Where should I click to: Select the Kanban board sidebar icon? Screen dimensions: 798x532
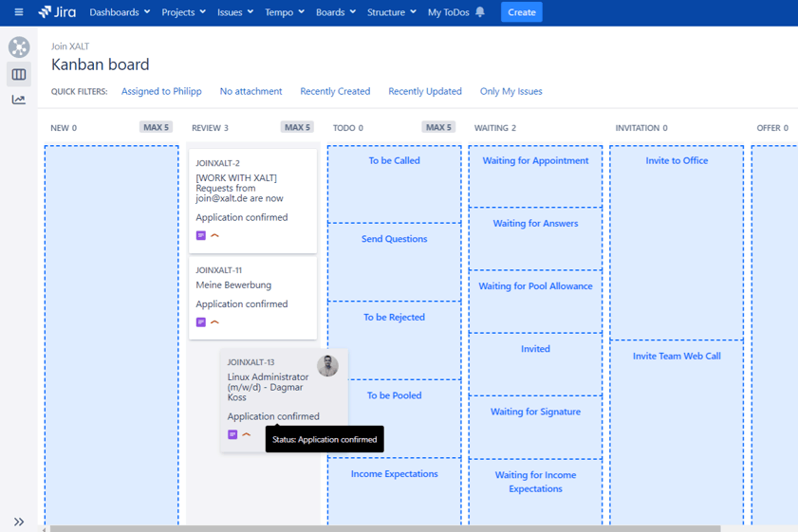click(x=19, y=75)
